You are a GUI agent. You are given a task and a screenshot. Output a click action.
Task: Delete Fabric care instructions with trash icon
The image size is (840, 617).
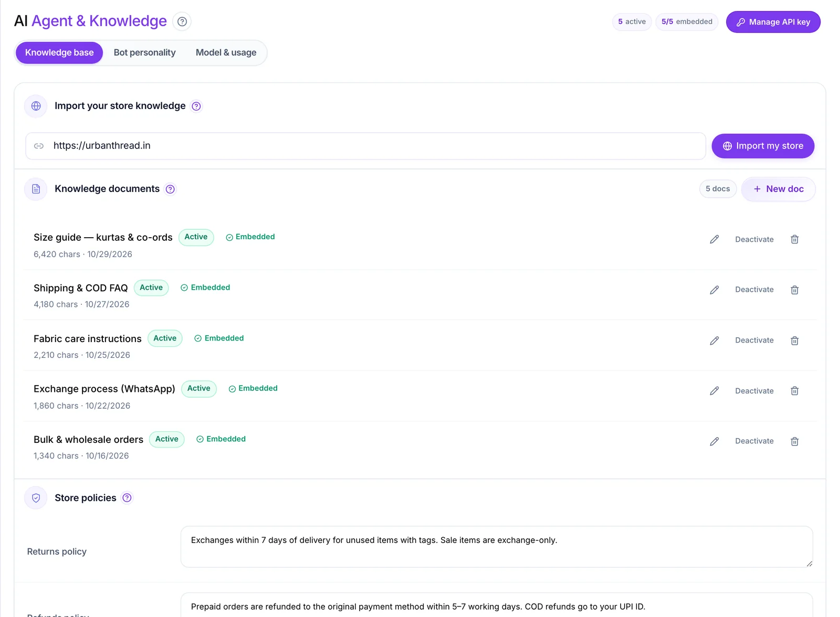coord(795,341)
